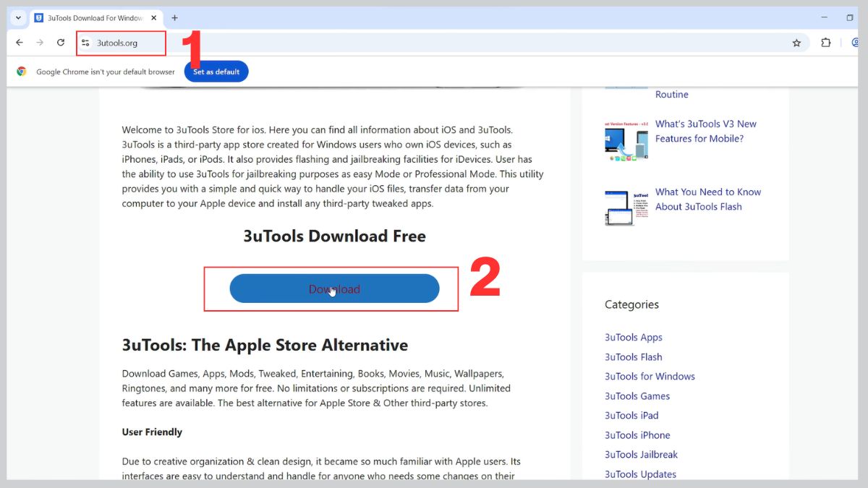The width and height of the screenshot is (868, 488).
Task: Open the Chrome profile avatar icon
Action: [856, 43]
